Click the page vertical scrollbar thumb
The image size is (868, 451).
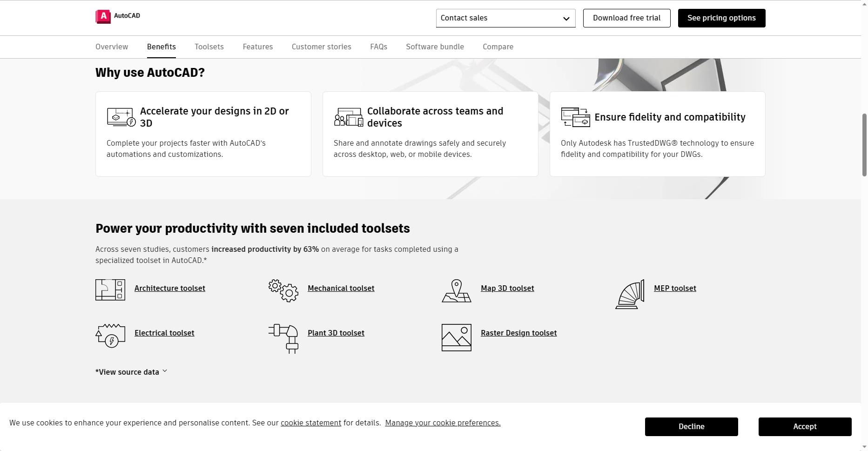[864, 144]
